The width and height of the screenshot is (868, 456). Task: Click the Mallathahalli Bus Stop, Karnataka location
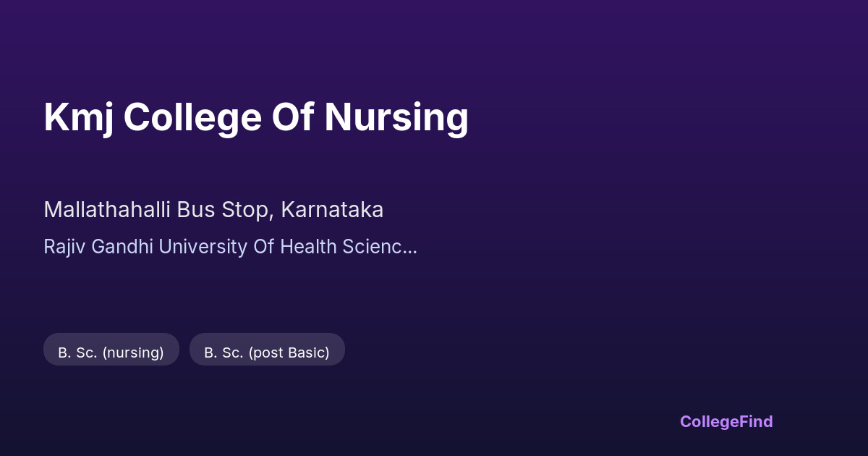(x=213, y=210)
